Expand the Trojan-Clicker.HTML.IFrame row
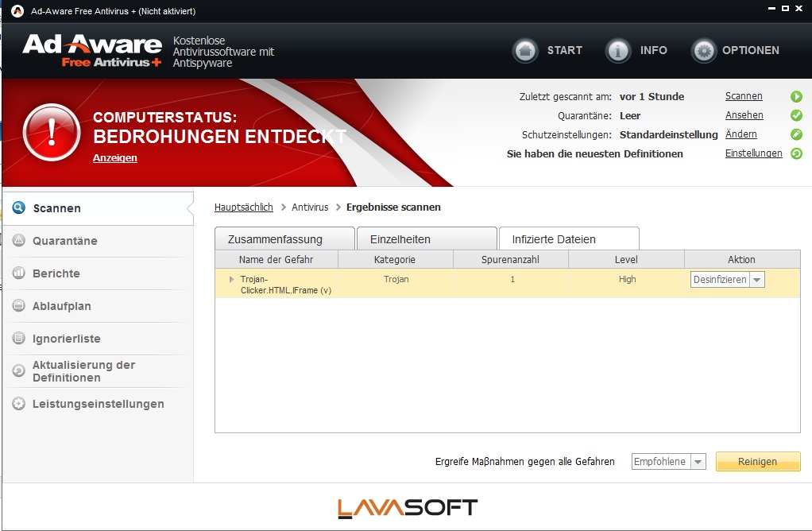Screen dimensions: 812x531 231,279
